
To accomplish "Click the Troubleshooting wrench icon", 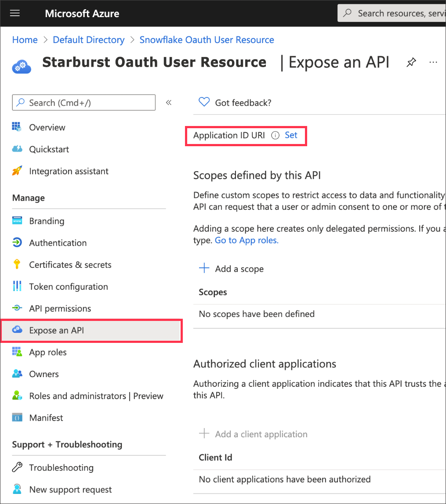I will tap(18, 468).
